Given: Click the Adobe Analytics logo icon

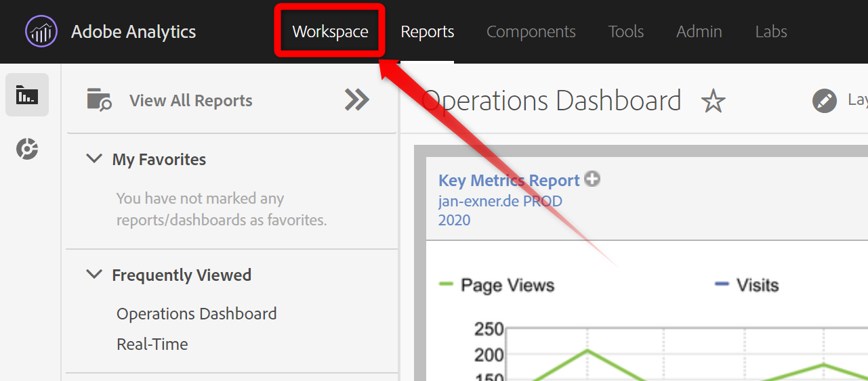Looking at the screenshot, I should (x=41, y=32).
